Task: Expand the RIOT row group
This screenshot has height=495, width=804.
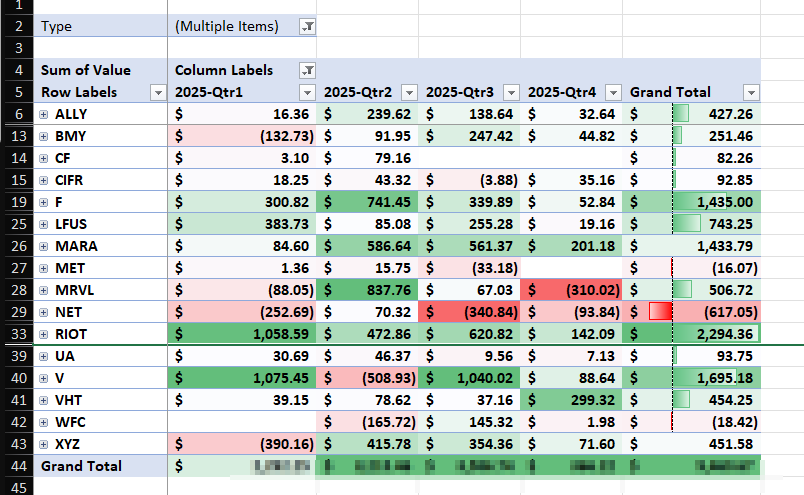Action: (x=44, y=333)
